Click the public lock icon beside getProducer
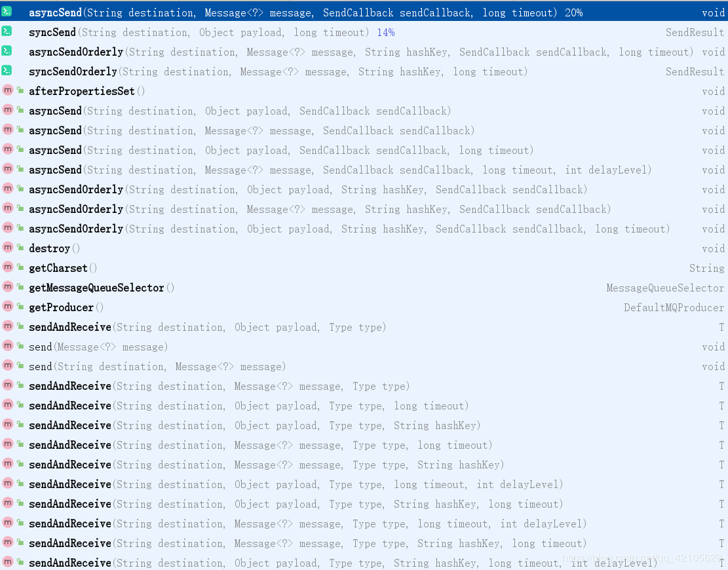This screenshot has width=728, height=570. pos(19,307)
